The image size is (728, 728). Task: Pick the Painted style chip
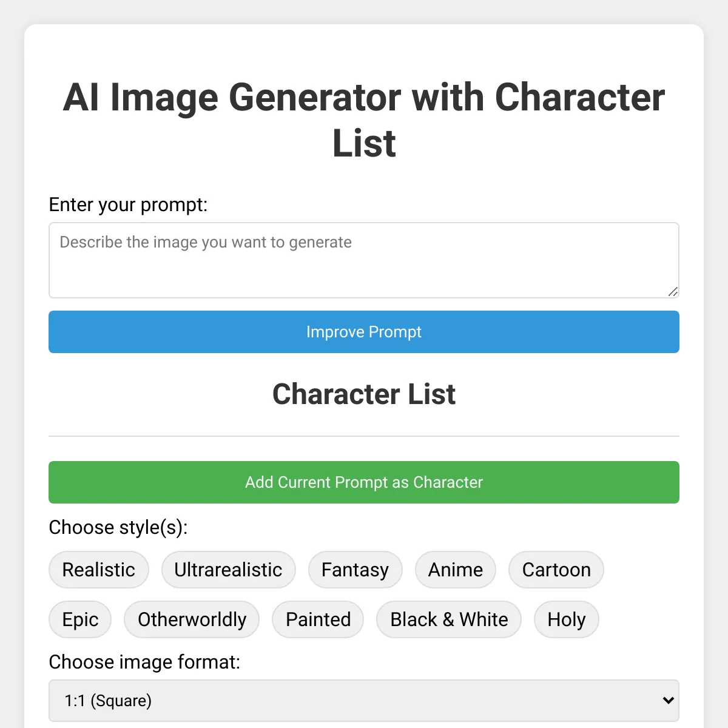click(x=318, y=619)
